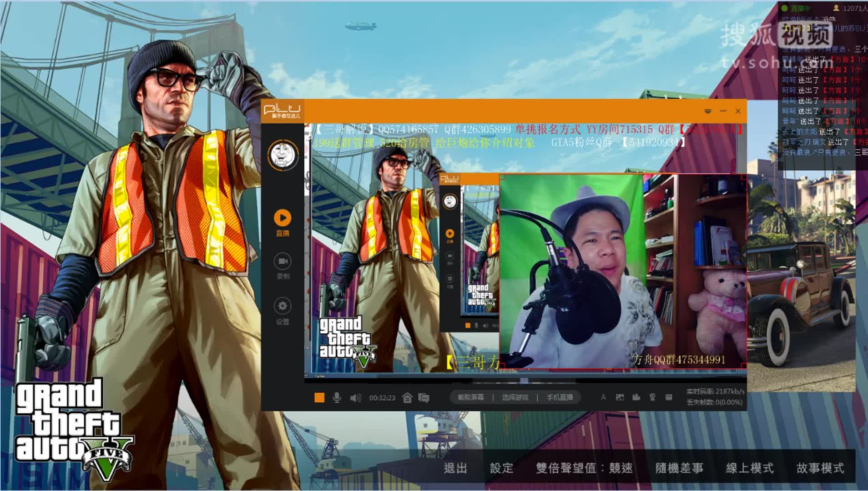Click the 方舟QQ群475344991 text on webcam

point(678,360)
